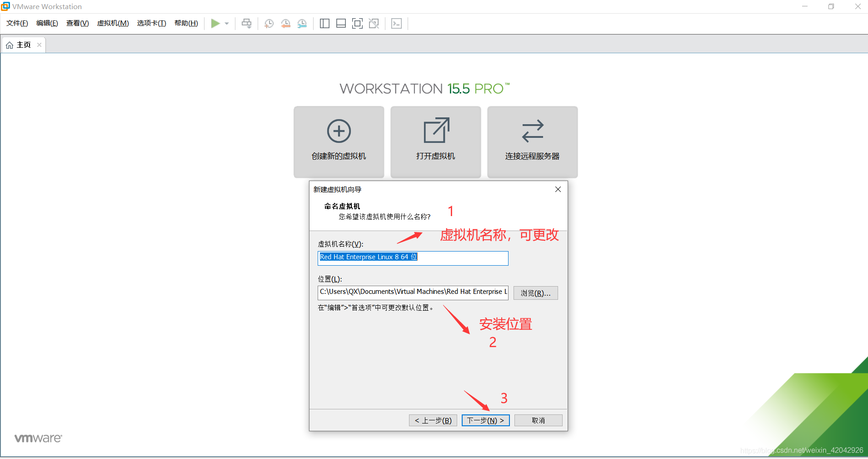Click the 连接远程服务器 tile
This screenshot has height=459, width=868.
pos(533,142)
